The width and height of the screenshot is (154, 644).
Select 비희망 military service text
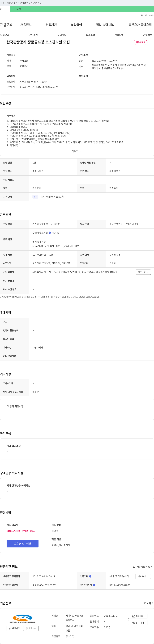click(x=35, y=392)
